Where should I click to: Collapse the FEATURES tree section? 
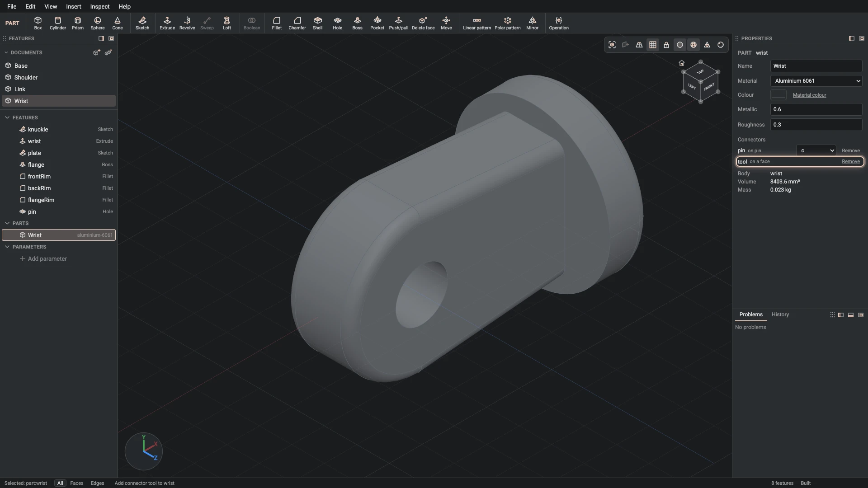pyautogui.click(x=7, y=117)
